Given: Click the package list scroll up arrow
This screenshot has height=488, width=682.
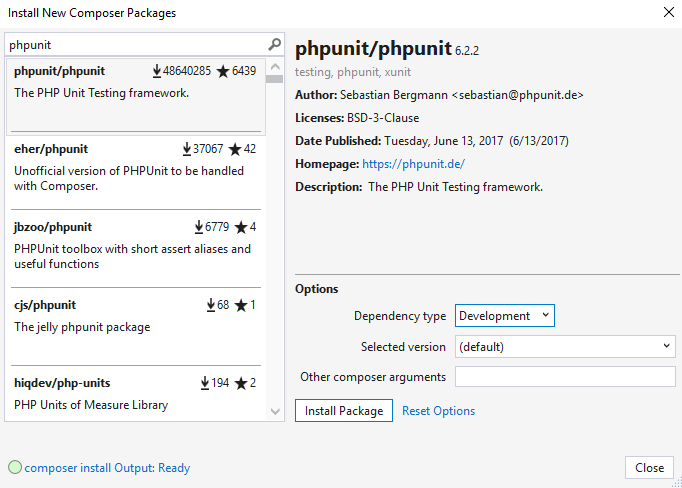Looking at the screenshot, I should [x=275, y=67].
